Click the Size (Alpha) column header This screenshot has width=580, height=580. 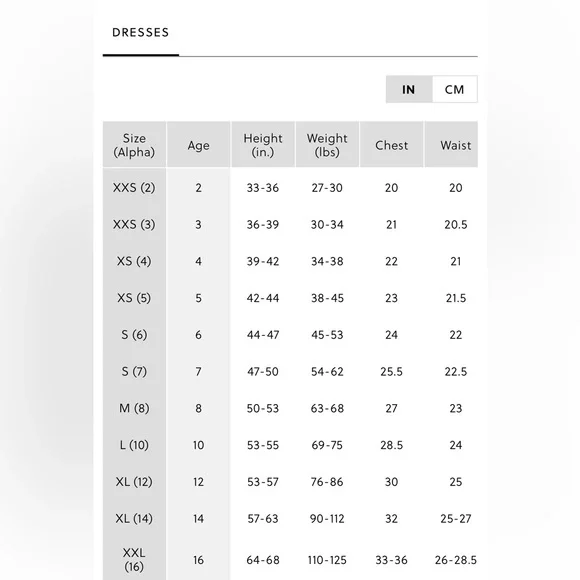tap(134, 145)
